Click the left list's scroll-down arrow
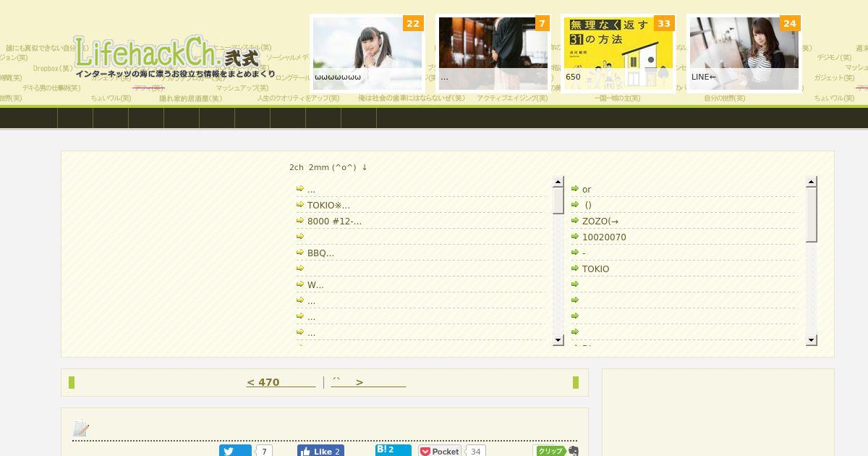 click(558, 340)
